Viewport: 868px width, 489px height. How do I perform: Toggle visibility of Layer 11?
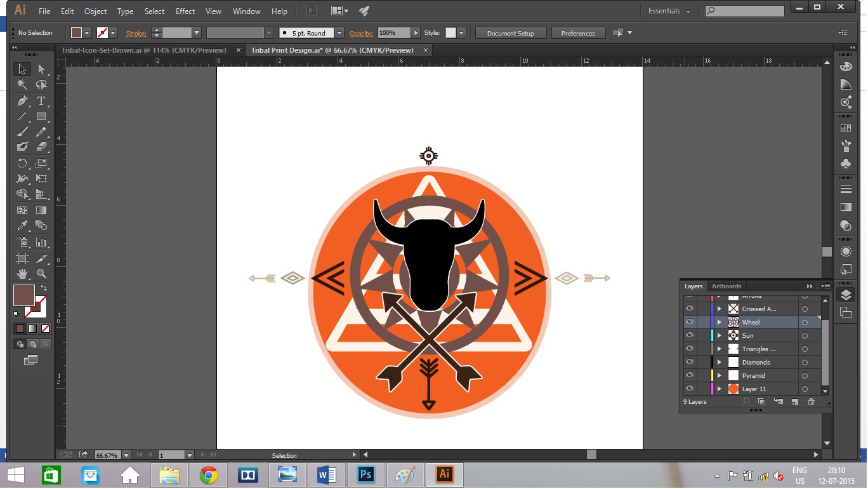coord(689,389)
